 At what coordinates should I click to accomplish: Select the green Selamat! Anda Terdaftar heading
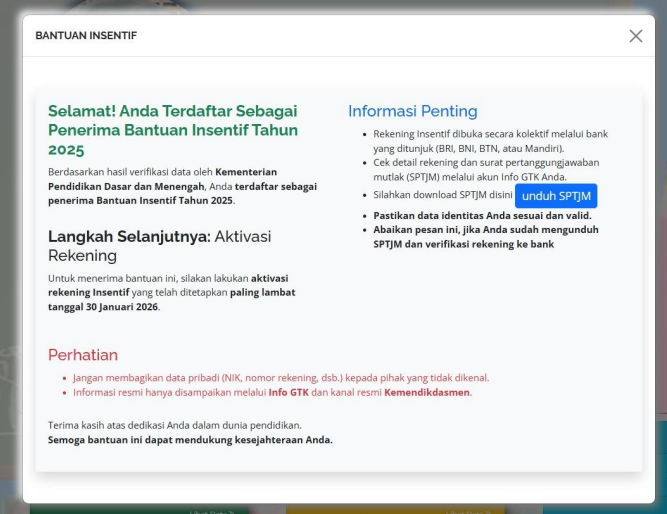click(x=172, y=130)
